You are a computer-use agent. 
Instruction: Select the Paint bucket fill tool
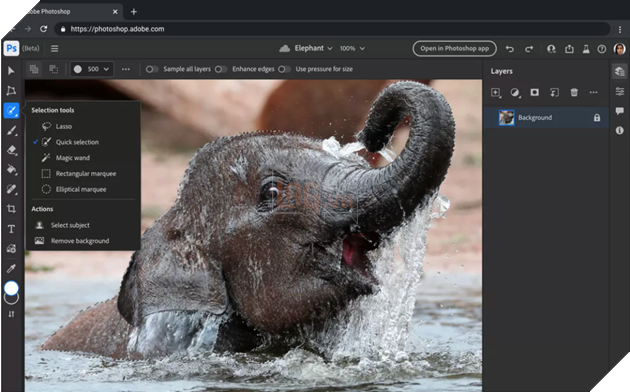coord(11,169)
